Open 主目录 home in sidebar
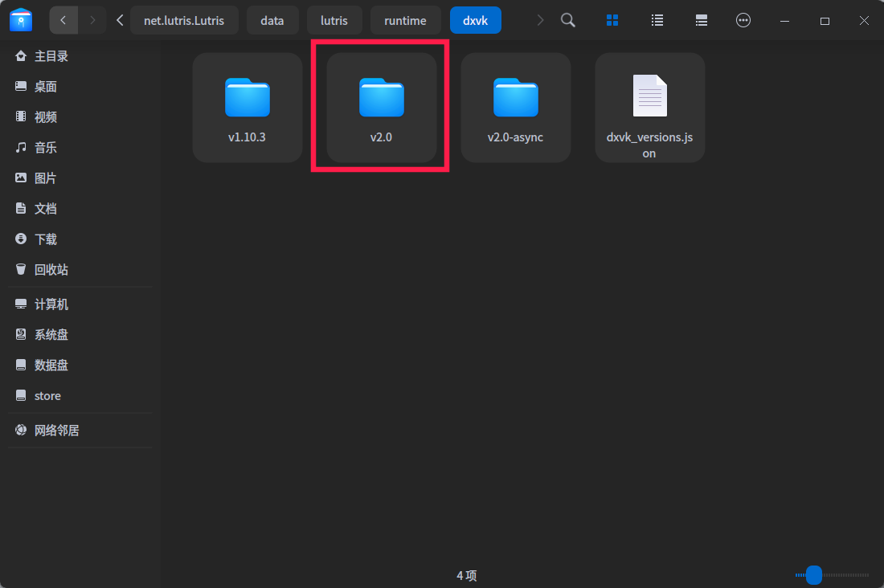 (x=80, y=55)
